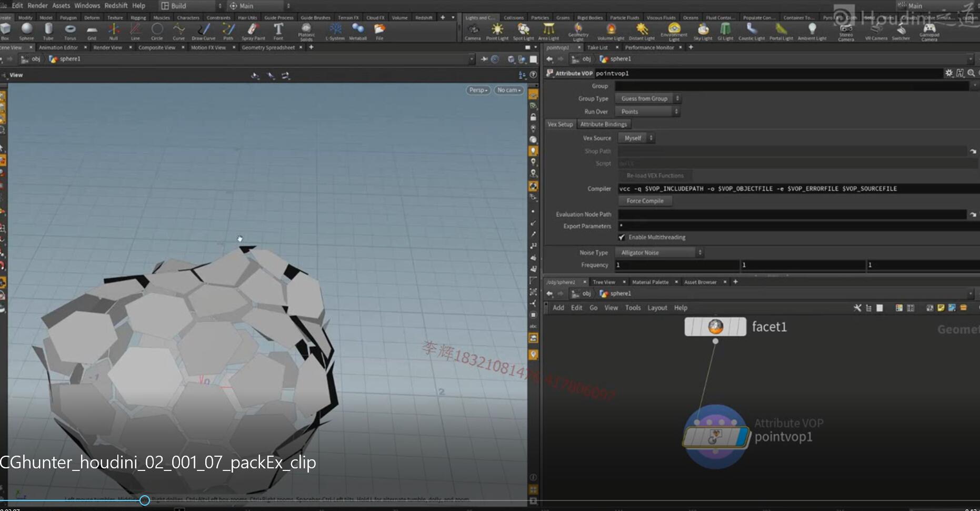This screenshot has width=980, height=511.
Task: Select the File shelf tool
Action: point(379,31)
